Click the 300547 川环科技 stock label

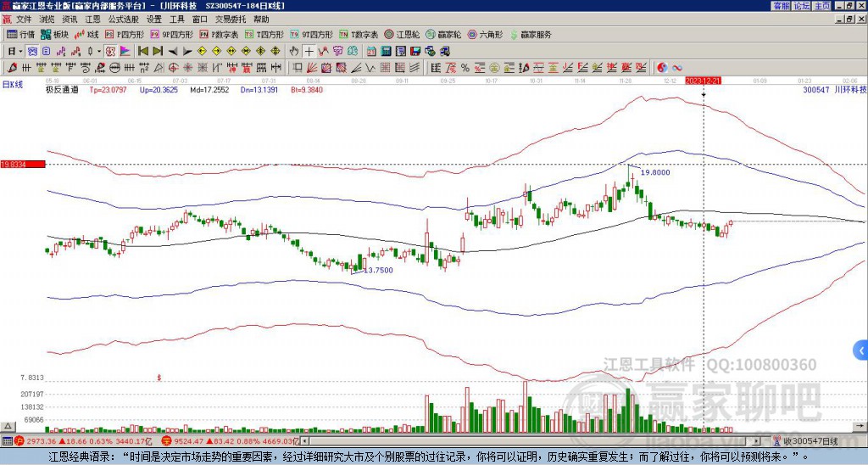click(834, 89)
